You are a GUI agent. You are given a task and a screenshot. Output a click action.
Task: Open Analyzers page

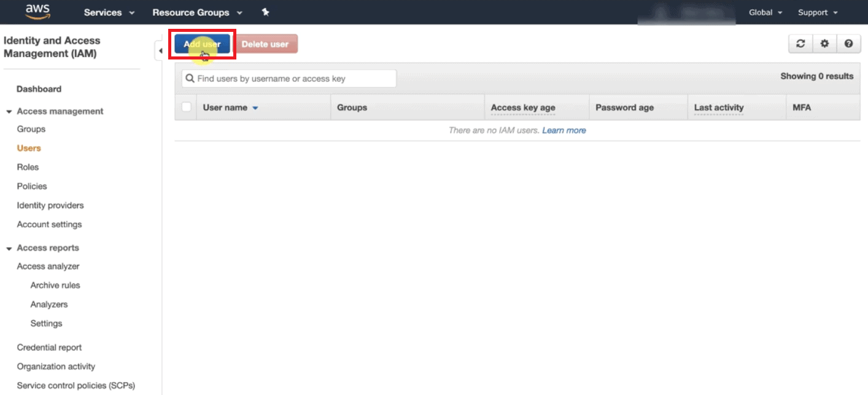(49, 305)
